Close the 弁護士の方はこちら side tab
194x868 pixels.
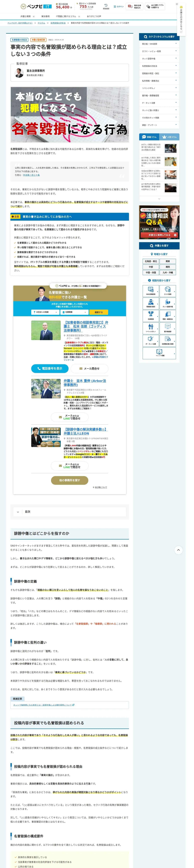tap(177, 4)
